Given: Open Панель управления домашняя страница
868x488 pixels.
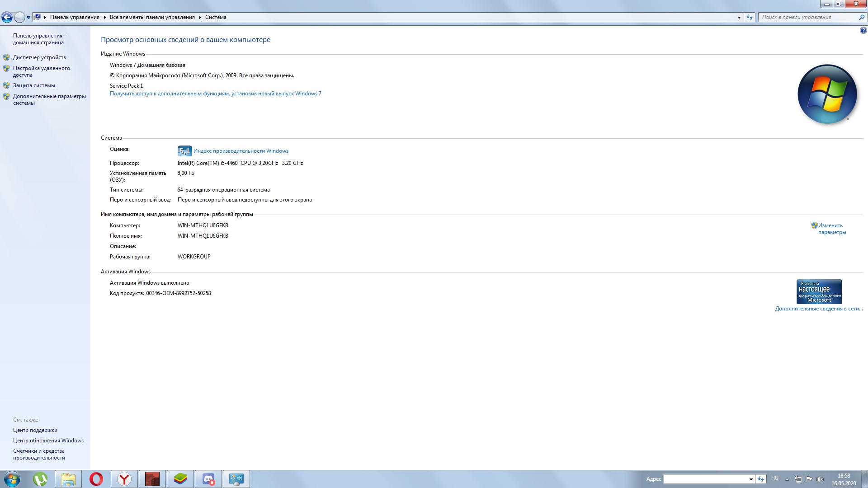Looking at the screenshot, I should pos(39,39).
